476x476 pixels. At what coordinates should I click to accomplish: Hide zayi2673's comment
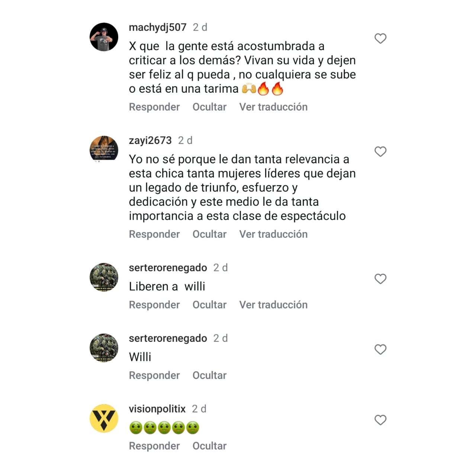tap(209, 234)
